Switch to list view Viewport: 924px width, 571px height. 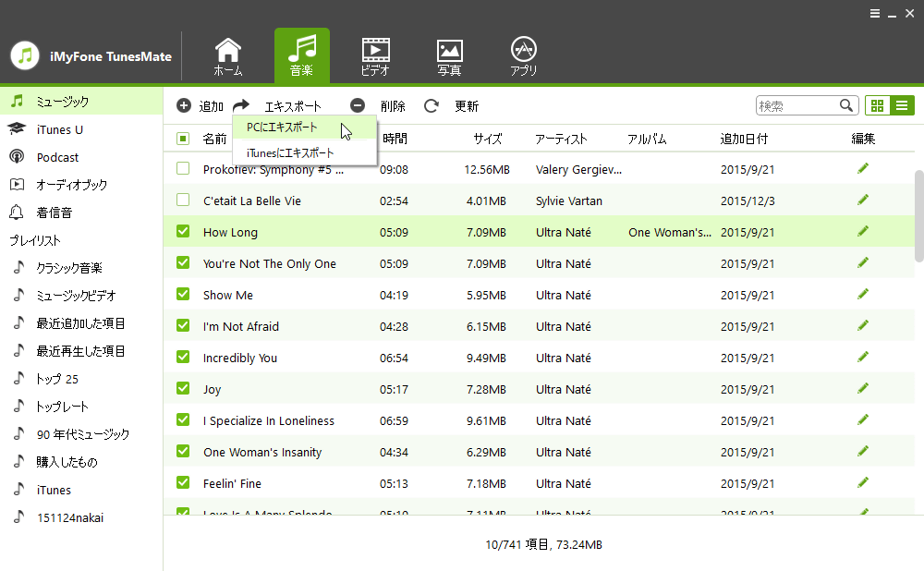pyautogui.click(x=902, y=105)
